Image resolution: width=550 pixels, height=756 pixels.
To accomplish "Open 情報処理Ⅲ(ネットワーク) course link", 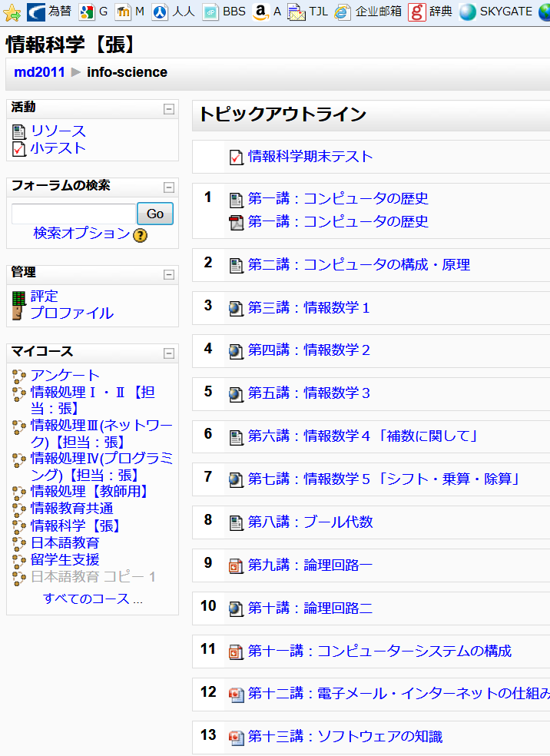I will pyautogui.click(x=101, y=434).
